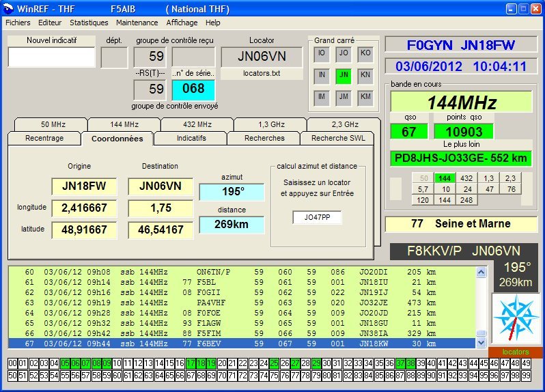Open the 1,3 GHz tab
The width and height of the screenshot is (545, 392).
tap(270, 124)
